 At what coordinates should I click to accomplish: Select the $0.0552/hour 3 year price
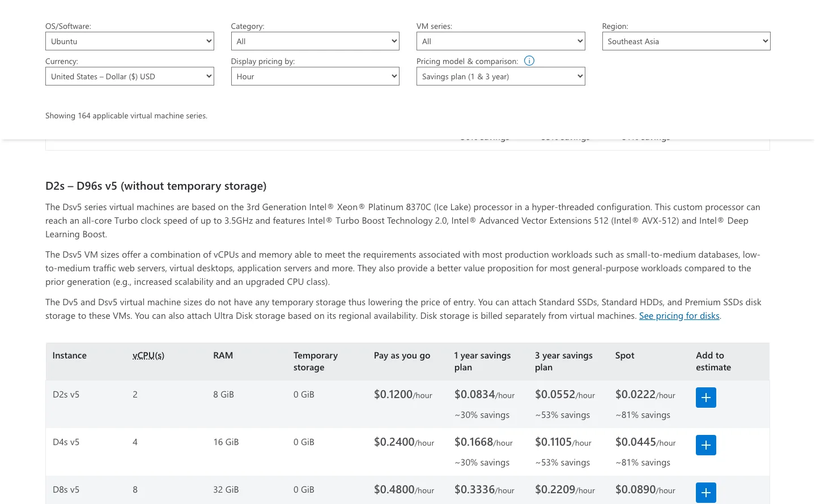pyautogui.click(x=565, y=395)
